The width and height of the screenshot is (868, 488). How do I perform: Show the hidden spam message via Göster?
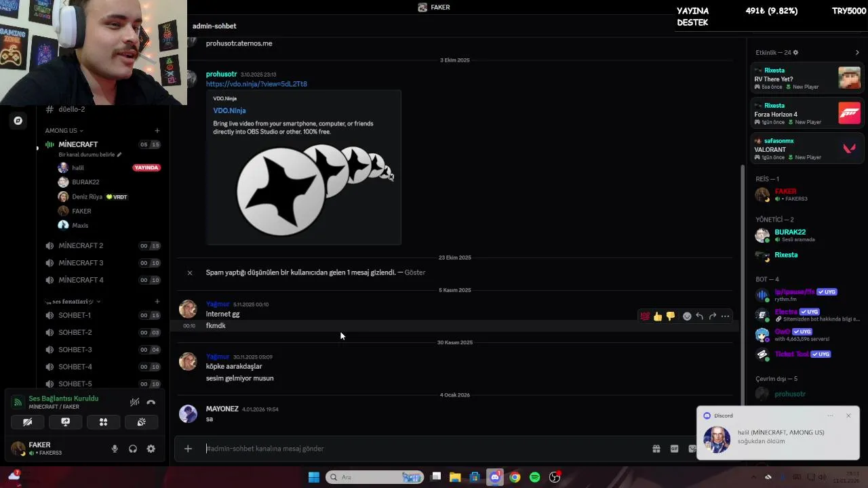(415, 272)
